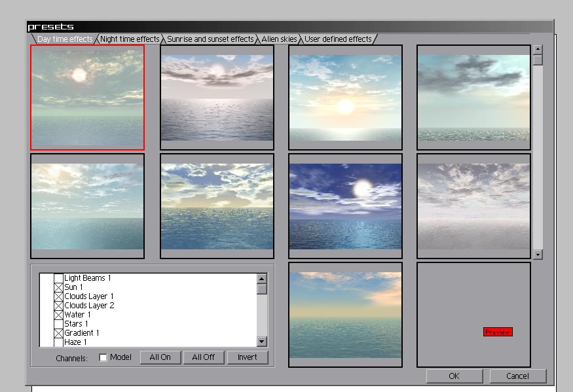The width and height of the screenshot is (573, 392).
Task: Select the "Haze 1" label text
Action: pyautogui.click(x=76, y=342)
